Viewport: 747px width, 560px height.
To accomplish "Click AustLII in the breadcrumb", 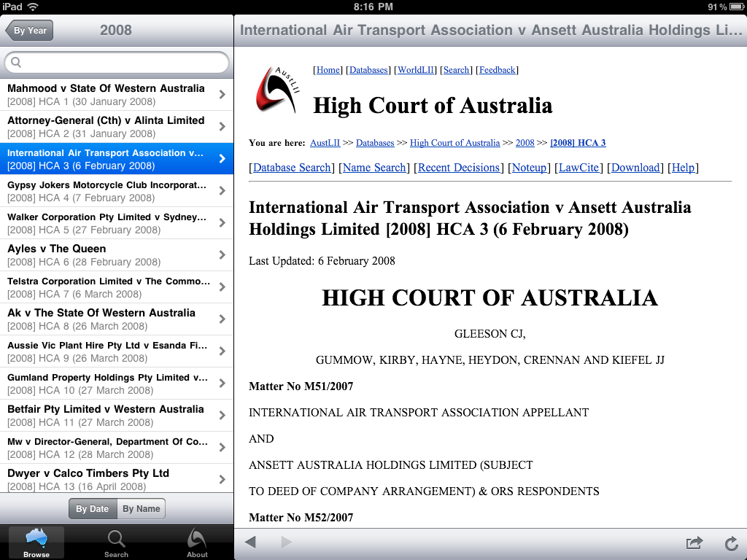I will [x=325, y=143].
